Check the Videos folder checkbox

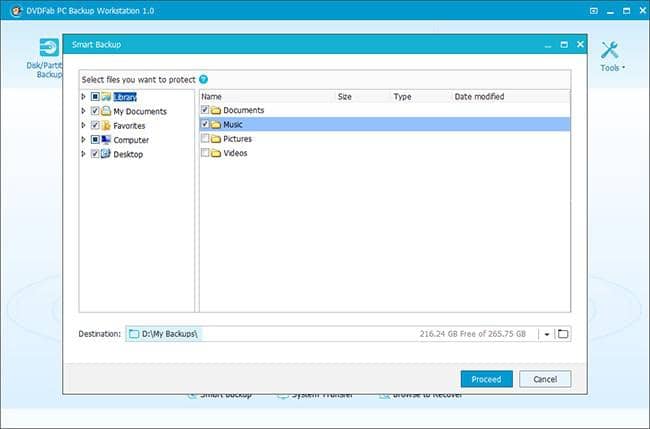[205, 153]
